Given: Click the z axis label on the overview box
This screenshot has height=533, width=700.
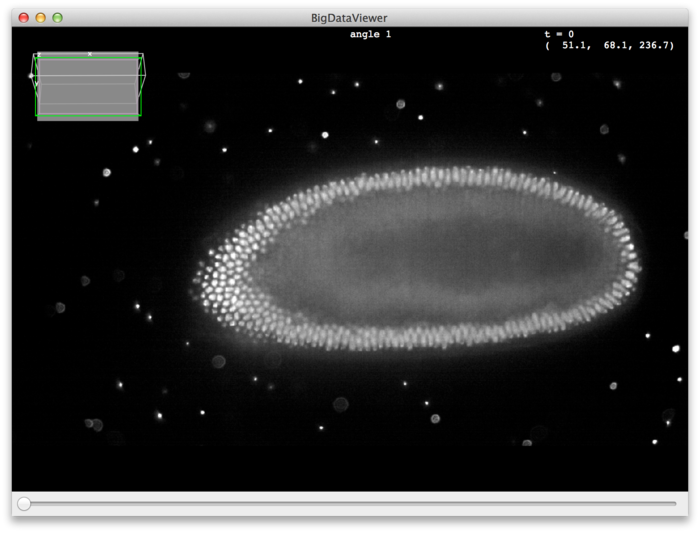Looking at the screenshot, I should [39, 56].
